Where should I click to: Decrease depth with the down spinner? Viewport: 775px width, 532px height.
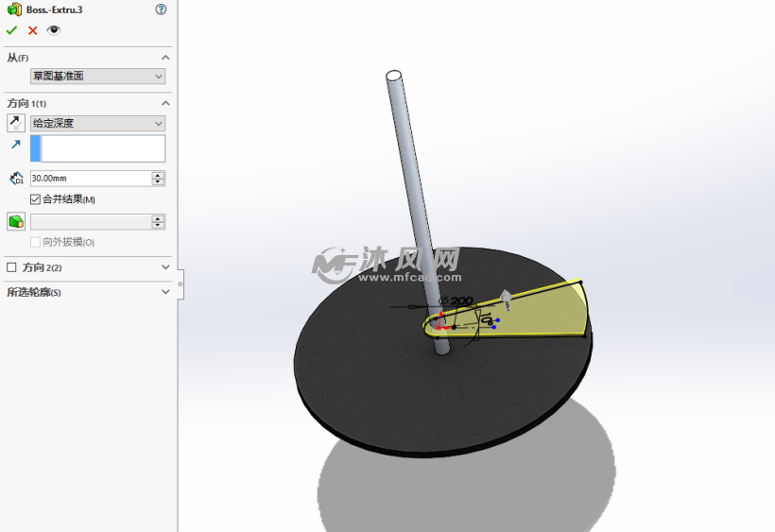[x=158, y=181]
